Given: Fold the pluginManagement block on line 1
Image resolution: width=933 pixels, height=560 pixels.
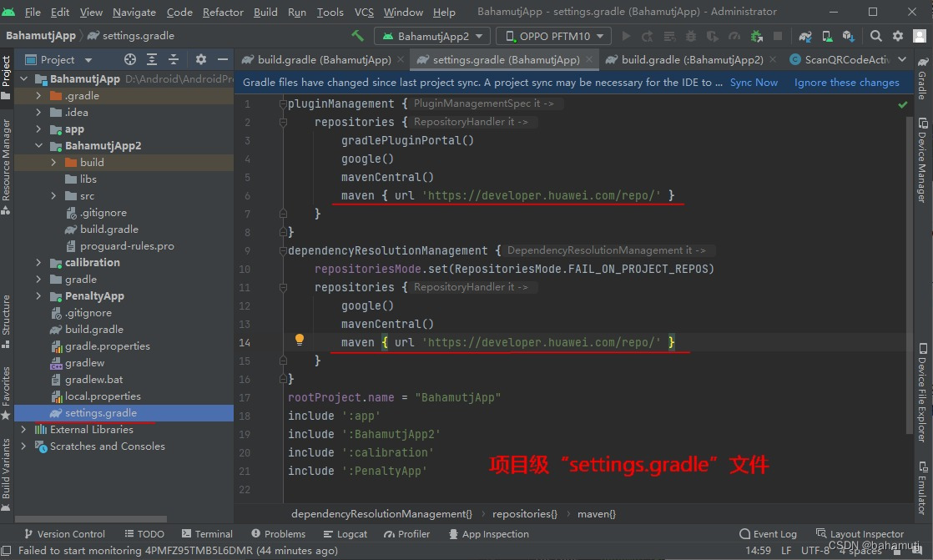Looking at the screenshot, I should (x=283, y=104).
